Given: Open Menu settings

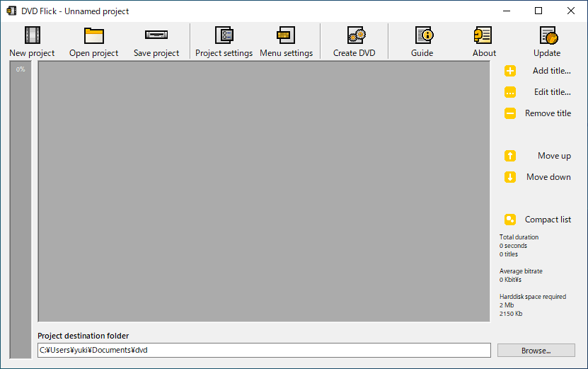Looking at the screenshot, I should click(x=286, y=42).
